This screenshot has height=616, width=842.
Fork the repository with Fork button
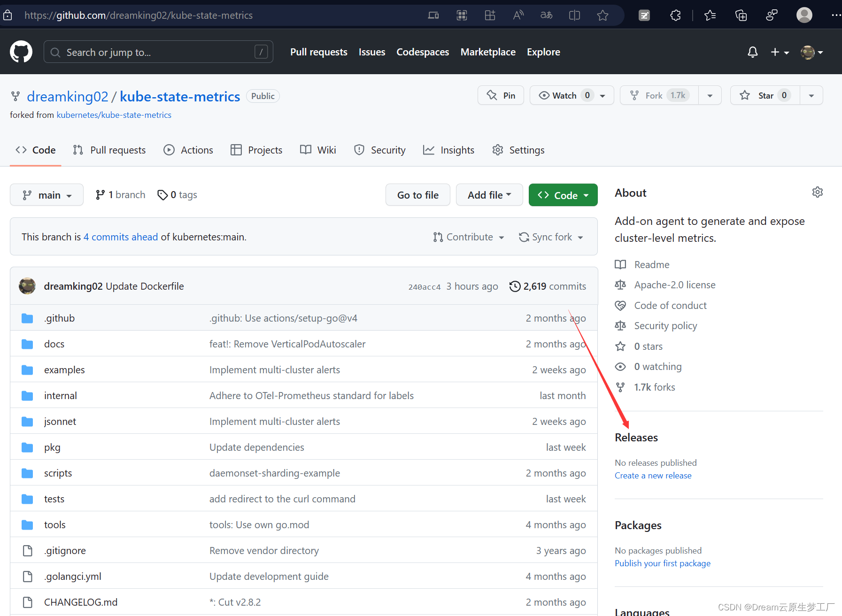659,95
